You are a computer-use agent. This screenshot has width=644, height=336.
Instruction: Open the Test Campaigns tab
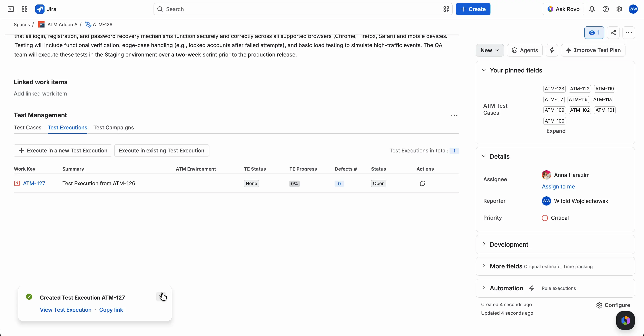[x=114, y=127]
